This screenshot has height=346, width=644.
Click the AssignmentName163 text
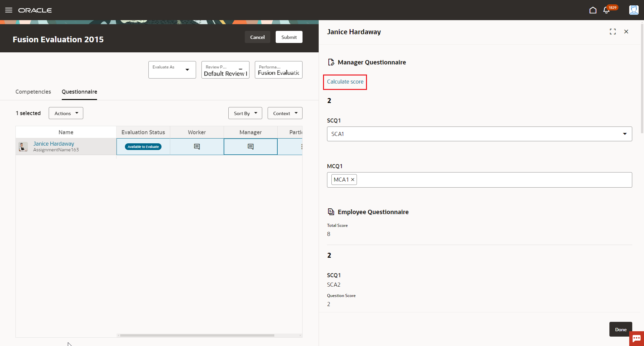56,150
